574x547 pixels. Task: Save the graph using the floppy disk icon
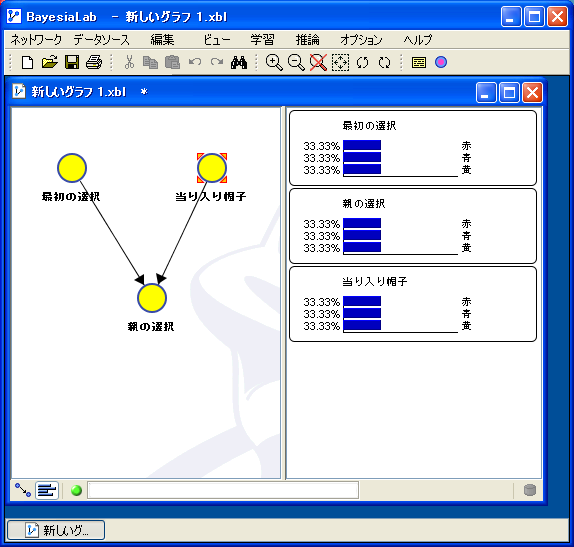[72, 62]
